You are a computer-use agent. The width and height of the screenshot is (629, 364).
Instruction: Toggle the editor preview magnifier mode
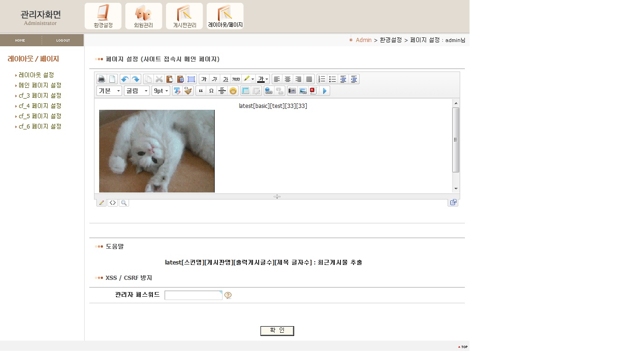pyautogui.click(x=123, y=203)
